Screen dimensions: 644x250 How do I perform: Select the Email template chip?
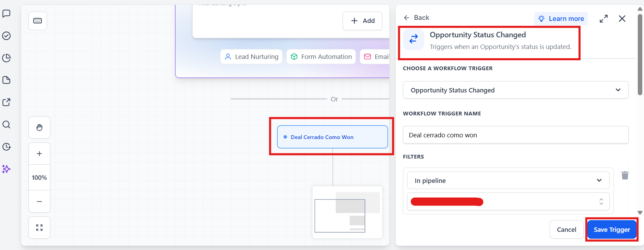click(375, 57)
